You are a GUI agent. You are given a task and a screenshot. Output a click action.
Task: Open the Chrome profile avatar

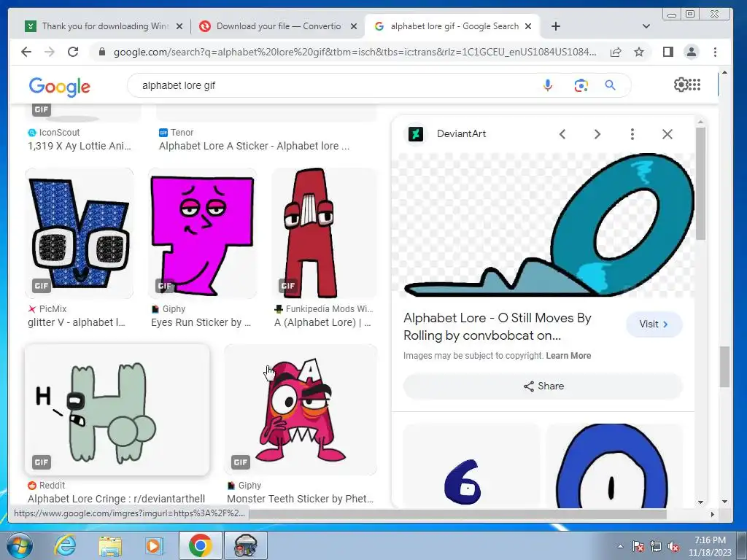[x=692, y=52]
